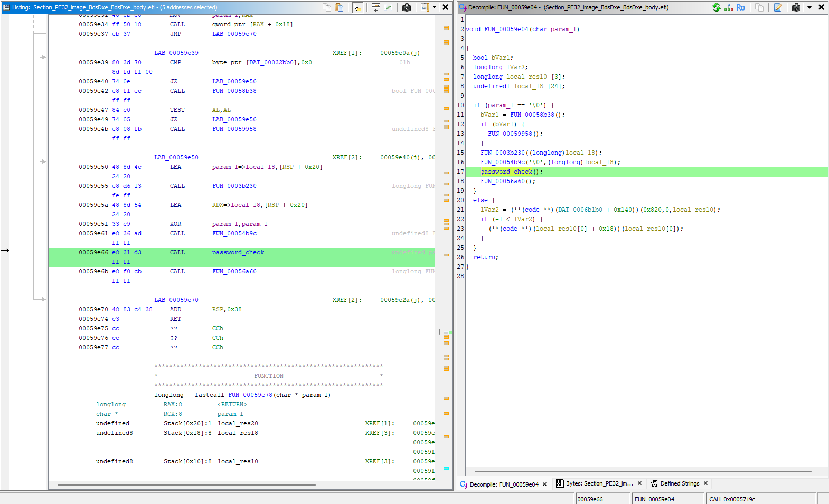Click FUN_00058b38() in decompiler line 11
The height and width of the screenshot is (504, 829).
click(x=537, y=115)
